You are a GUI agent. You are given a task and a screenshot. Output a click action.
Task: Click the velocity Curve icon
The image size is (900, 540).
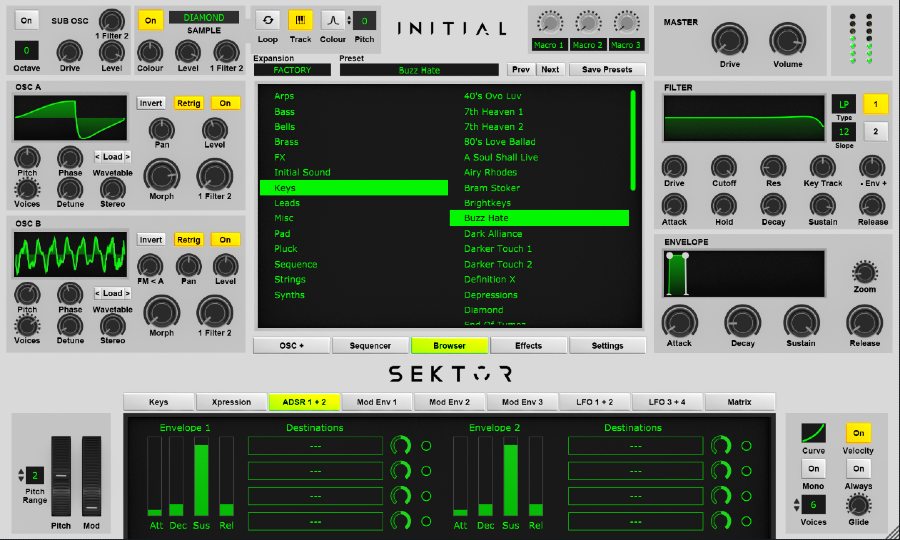click(x=814, y=433)
